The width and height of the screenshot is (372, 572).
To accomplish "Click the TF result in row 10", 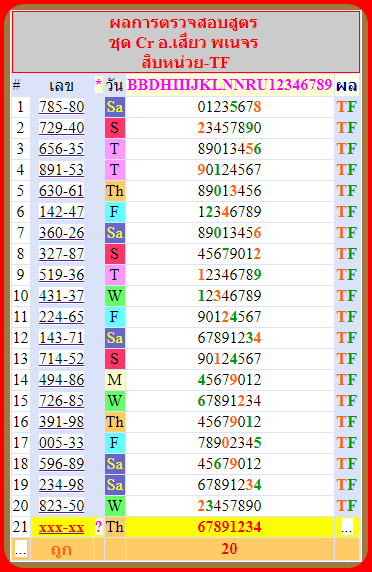I will point(346,296).
